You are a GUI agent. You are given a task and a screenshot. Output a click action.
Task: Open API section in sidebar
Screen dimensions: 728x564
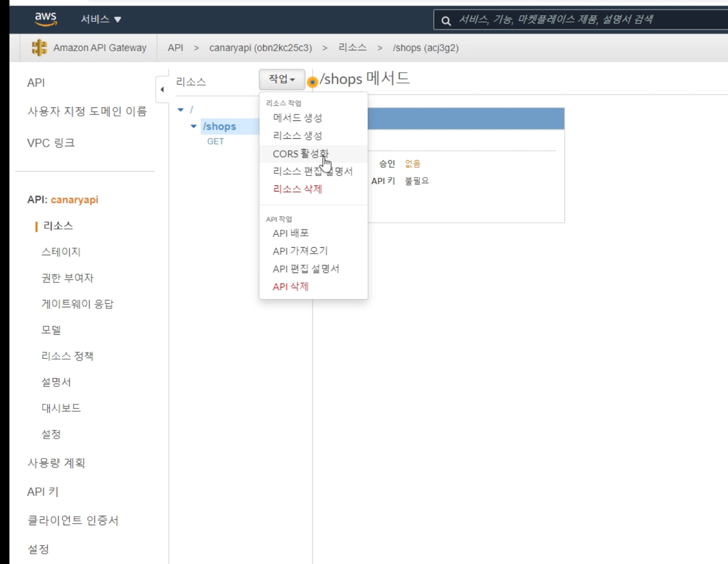(x=36, y=83)
